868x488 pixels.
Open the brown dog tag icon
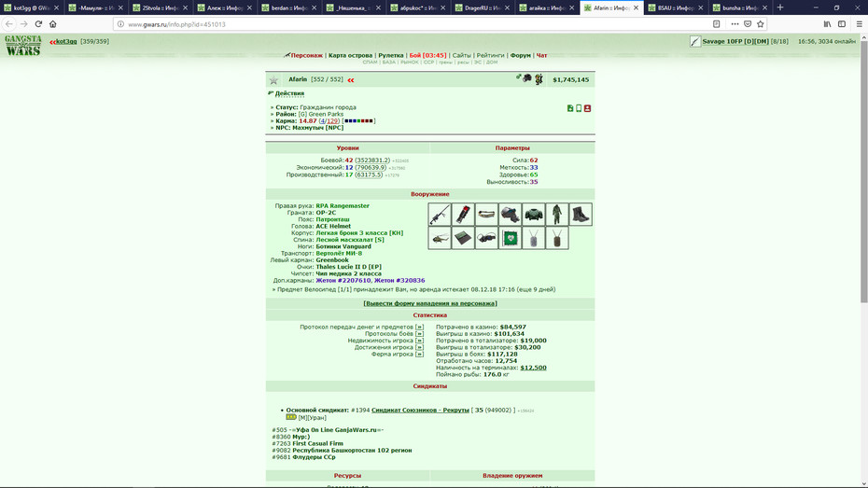click(x=557, y=238)
